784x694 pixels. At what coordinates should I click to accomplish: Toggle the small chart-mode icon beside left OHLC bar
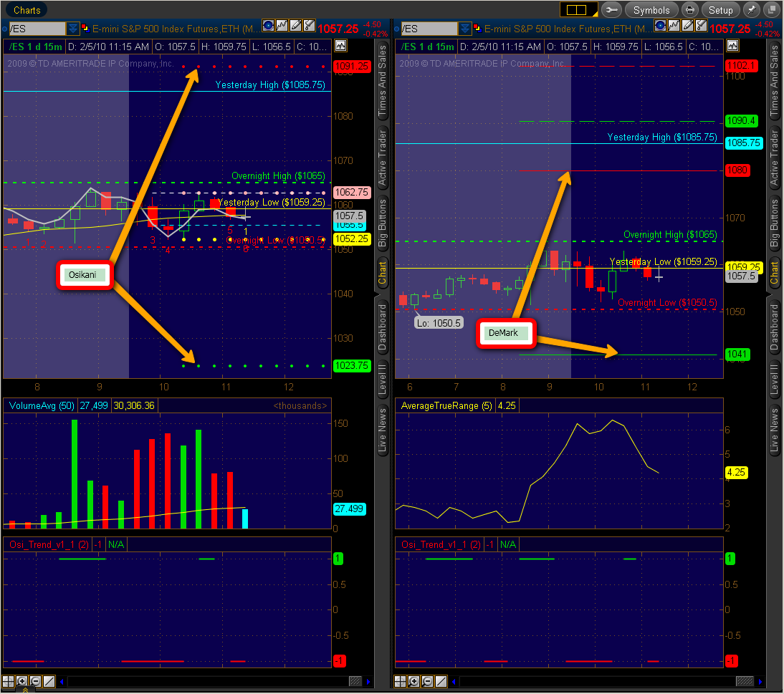coord(340,47)
